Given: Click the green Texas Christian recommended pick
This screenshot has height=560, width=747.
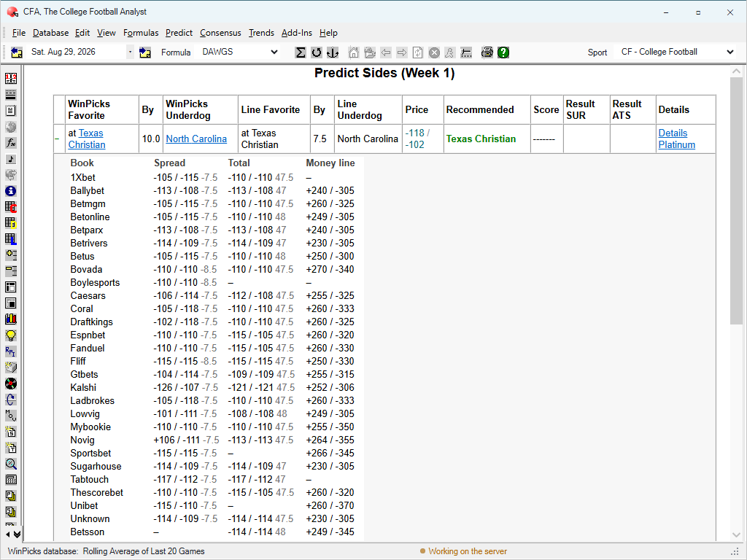Looking at the screenshot, I should point(481,139).
